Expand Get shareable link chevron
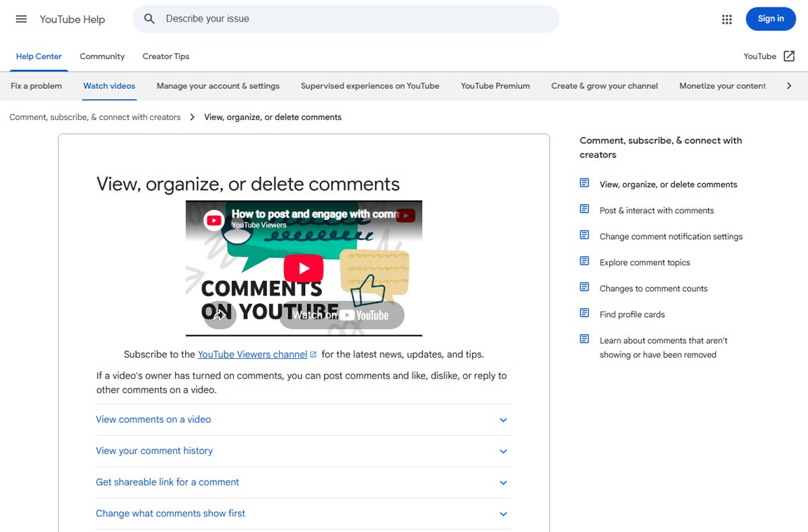The image size is (808, 532). tap(503, 483)
